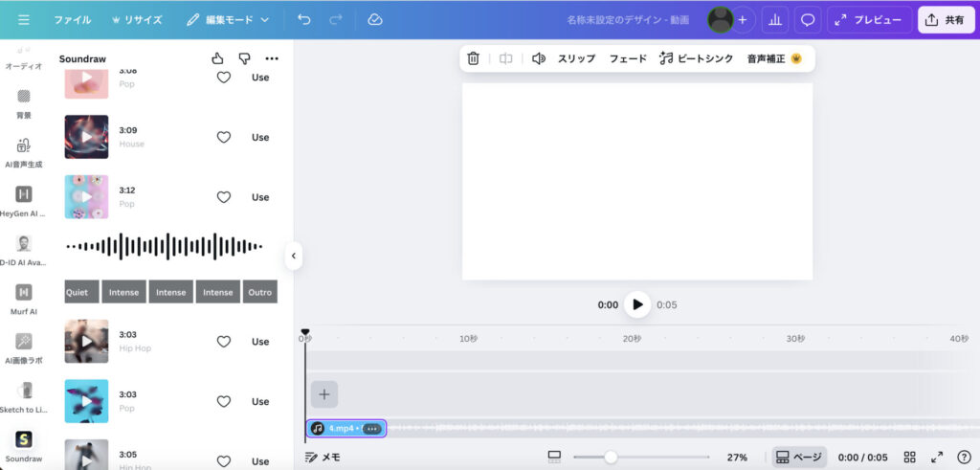The width and height of the screenshot is (980, 470).
Task: Open the ファイル menu
Action: tap(73, 19)
